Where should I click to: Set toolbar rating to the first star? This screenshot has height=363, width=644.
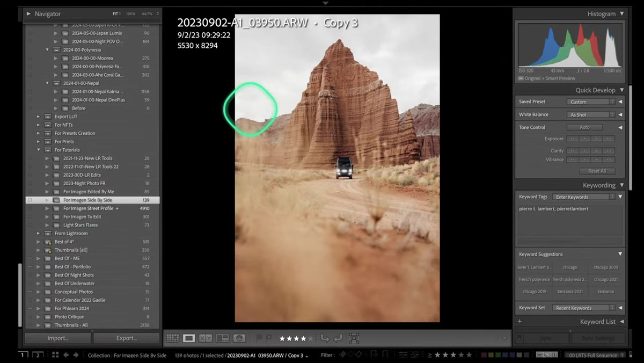coord(282,338)
